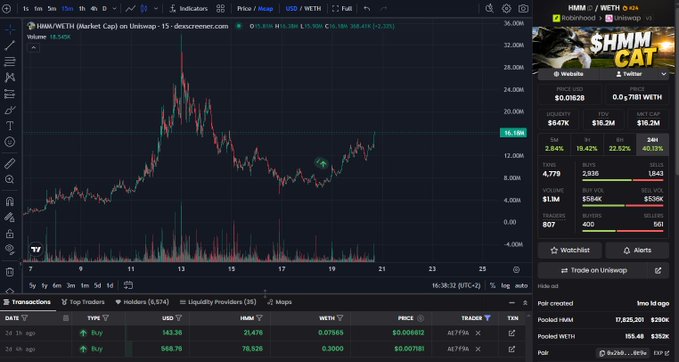Open the TRADER column filter
679x362 pixels.
click(488, 318)
